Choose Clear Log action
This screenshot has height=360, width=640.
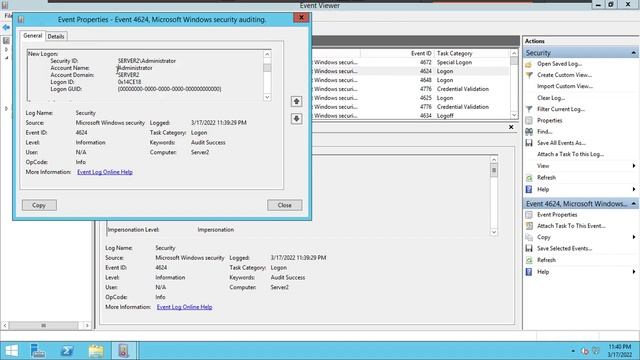(551, 98)
